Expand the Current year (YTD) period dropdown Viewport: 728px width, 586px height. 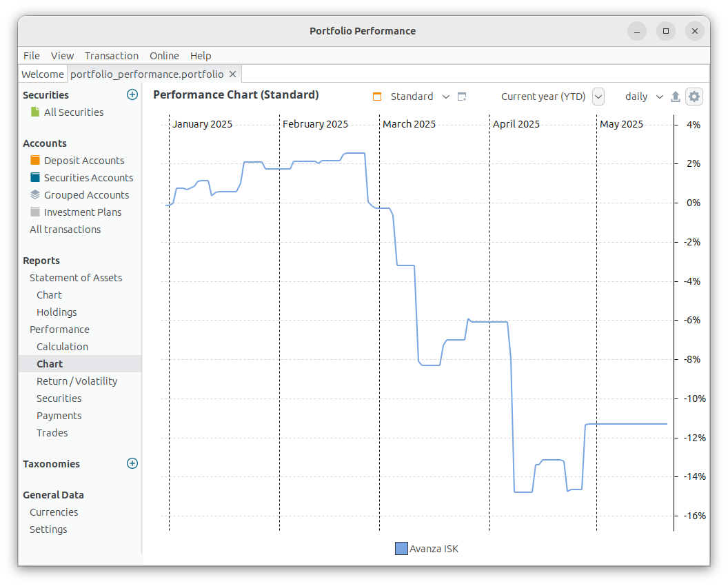(x=598, y=97)
